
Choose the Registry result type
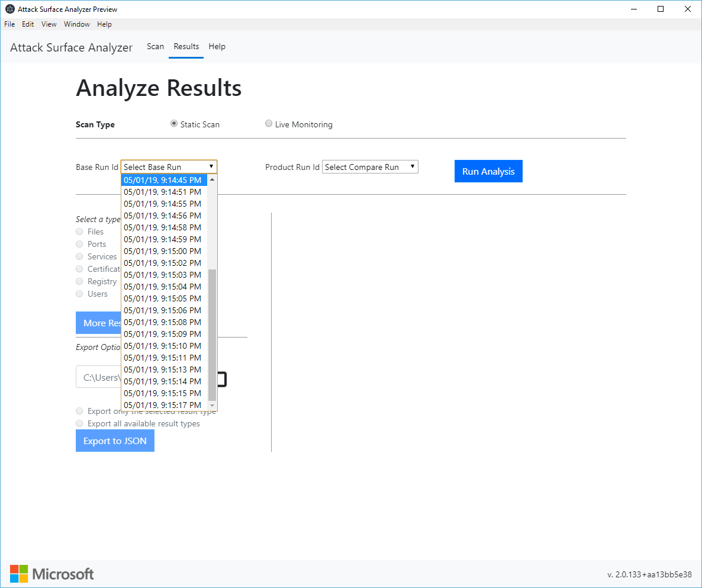(x=79, y=281)
